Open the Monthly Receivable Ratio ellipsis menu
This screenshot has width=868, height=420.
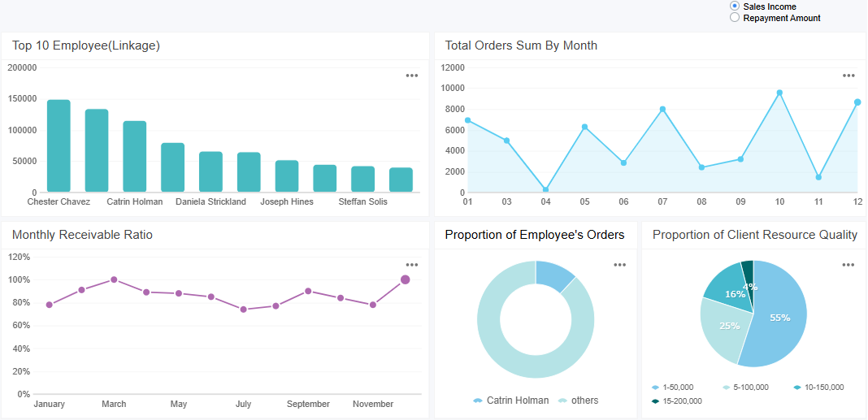click(412, 265)
